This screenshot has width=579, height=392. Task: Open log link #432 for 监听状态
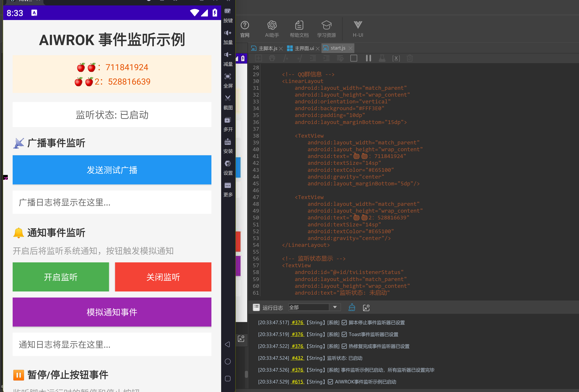point(297,358)
